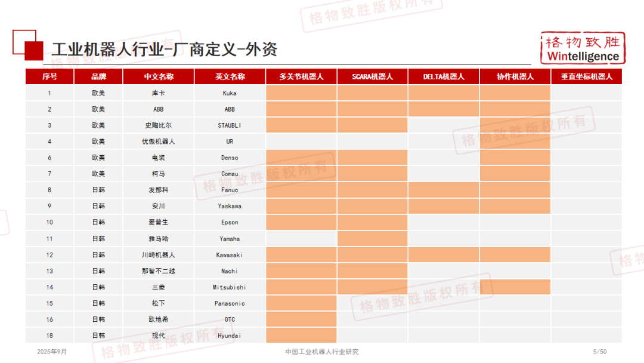Select the 三菱 cell
The width and height of the screenshot is (644, 363).
coord(159,287)
